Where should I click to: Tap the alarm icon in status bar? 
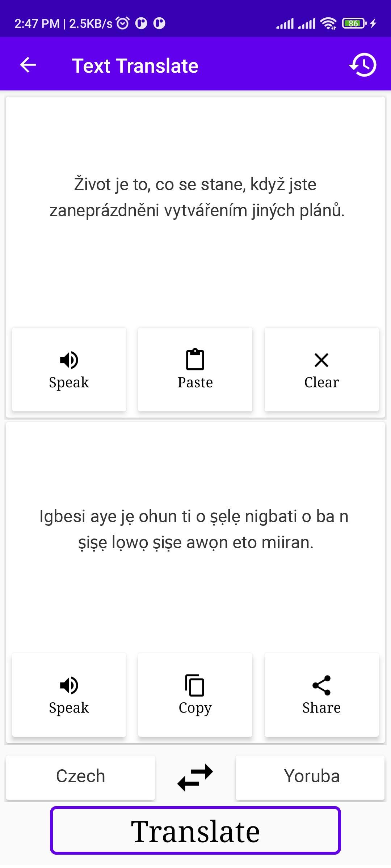123,24
